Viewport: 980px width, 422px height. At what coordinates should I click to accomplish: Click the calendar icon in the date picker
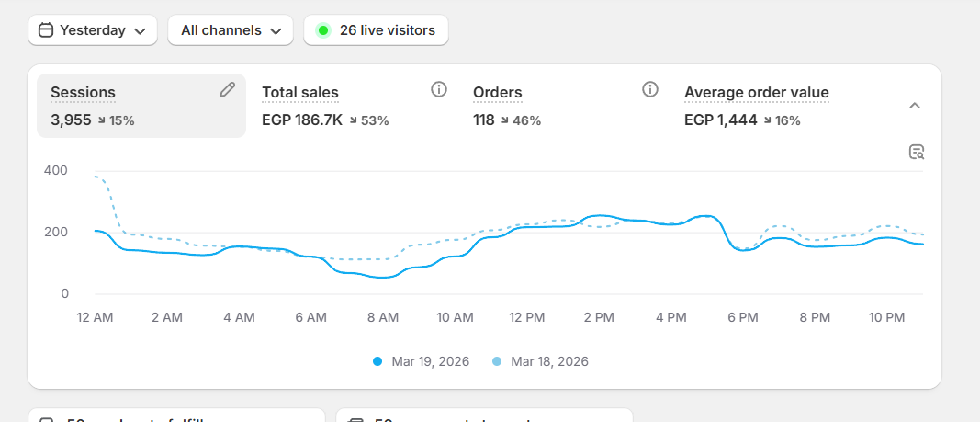pos(46,30)
